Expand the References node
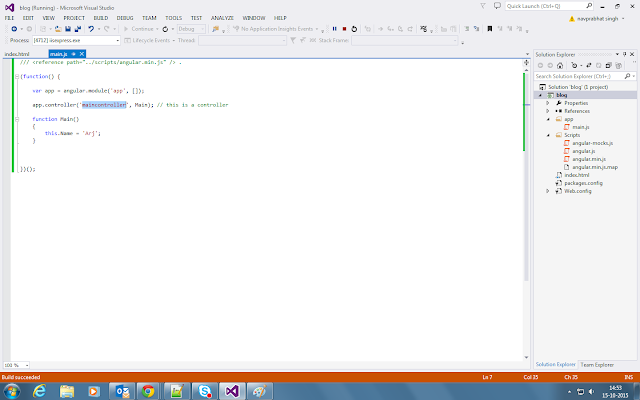Viewport: 640px width, 400px height. coord(548,111)
